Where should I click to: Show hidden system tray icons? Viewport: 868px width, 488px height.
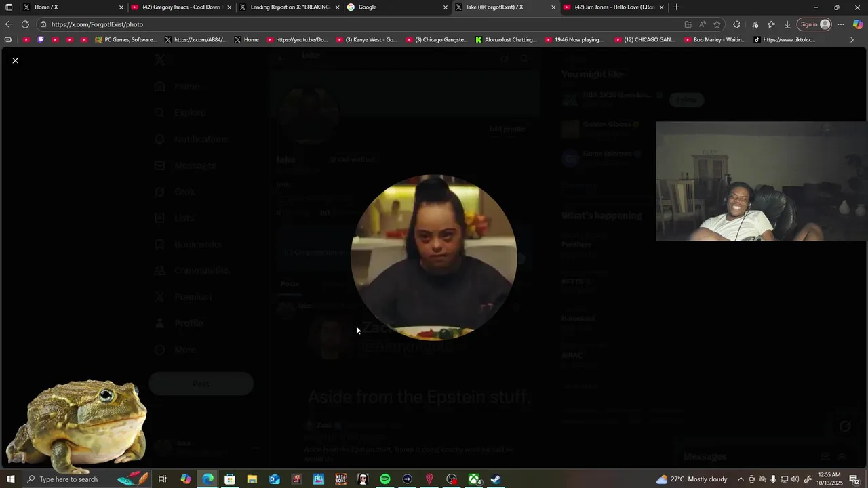coord(741,479)
